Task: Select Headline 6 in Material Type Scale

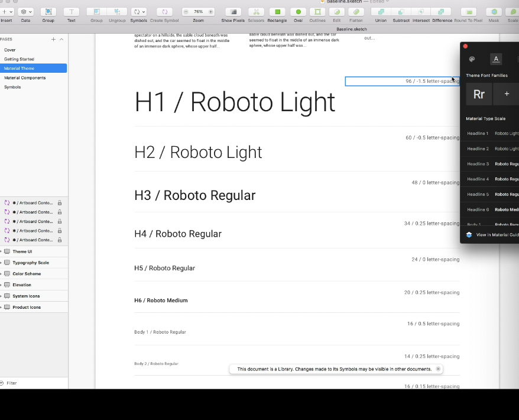Action: click(x=490, y=209)
